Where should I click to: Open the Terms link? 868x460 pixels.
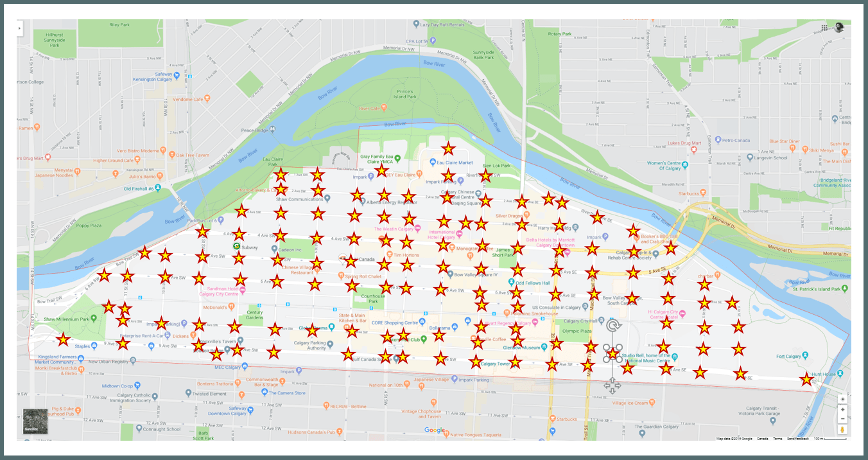(777, 439)
